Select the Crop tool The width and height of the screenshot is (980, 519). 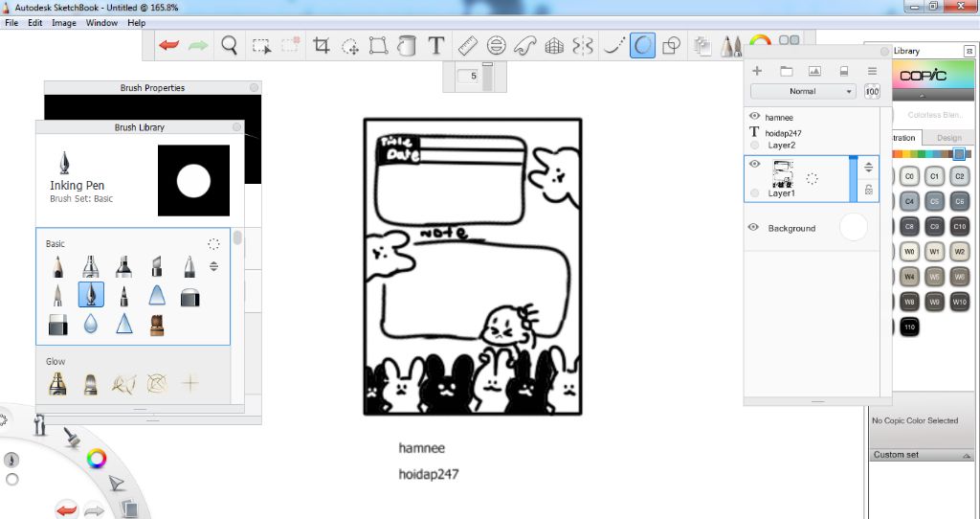[322, 46]
